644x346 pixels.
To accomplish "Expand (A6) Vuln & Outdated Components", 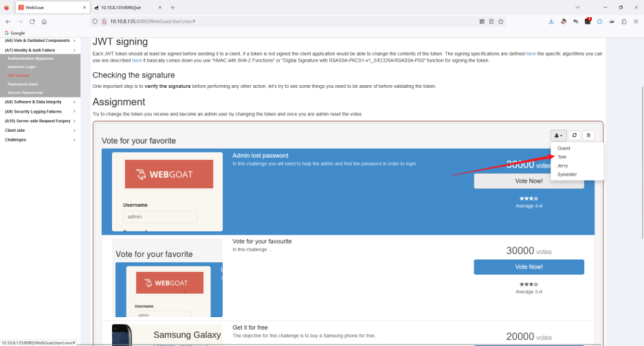I will click(40, 41).
